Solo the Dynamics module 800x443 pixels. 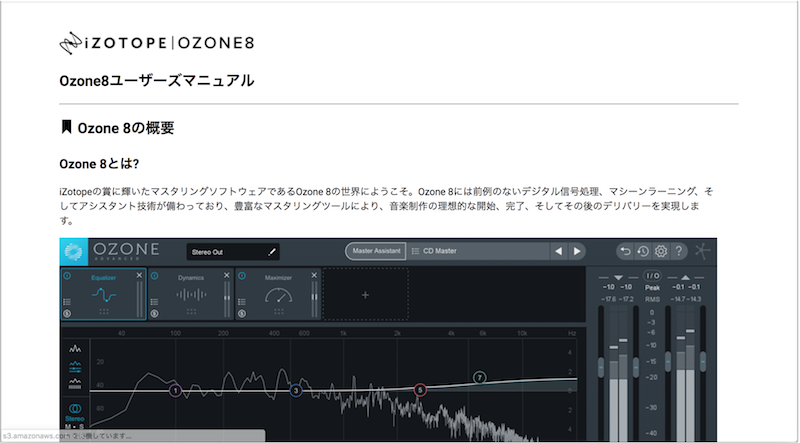click(154, 313)
